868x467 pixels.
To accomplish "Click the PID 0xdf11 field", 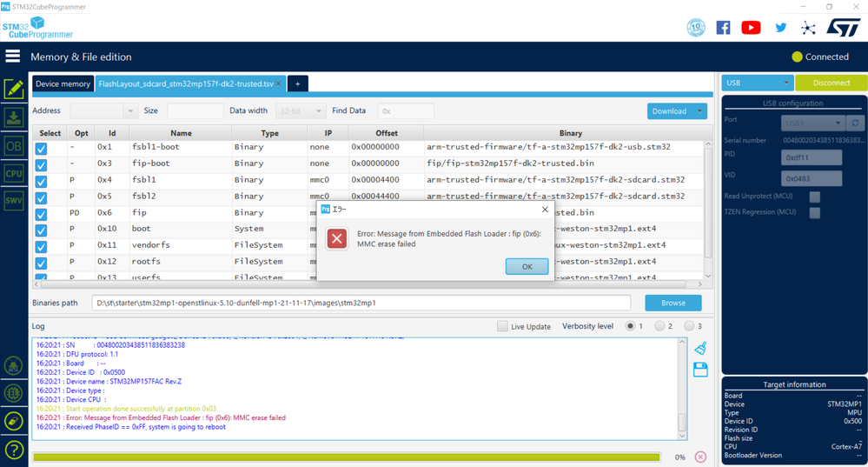I will click(812, 157).
